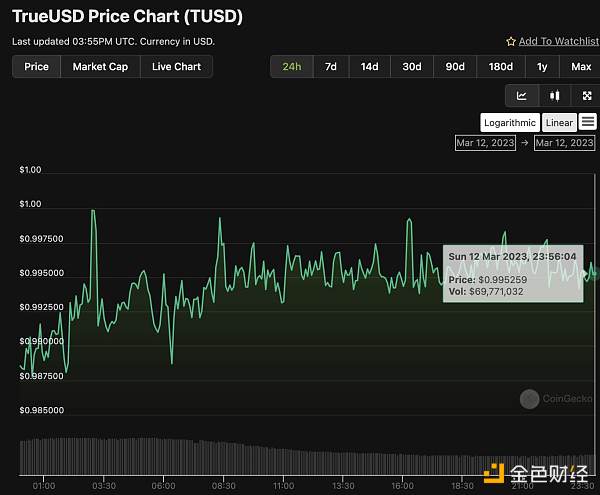Click the 06:00 time axis marker
This screenshot has height=495, width=600.
(163, 486)
